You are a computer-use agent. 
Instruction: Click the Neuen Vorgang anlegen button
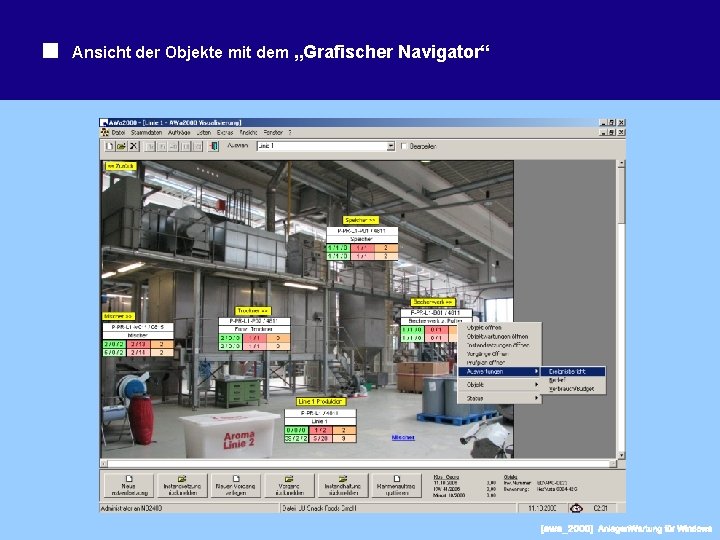[x=236, y=485]
